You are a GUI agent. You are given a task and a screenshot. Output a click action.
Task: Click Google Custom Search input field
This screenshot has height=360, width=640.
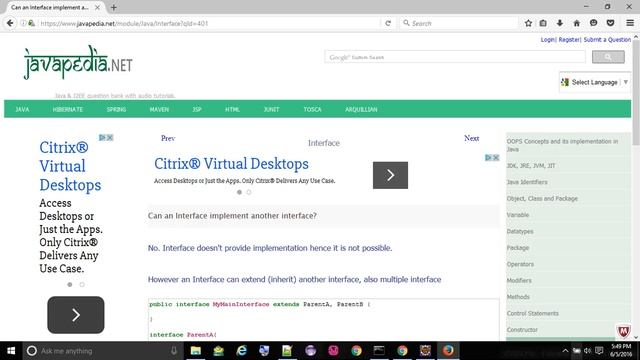455,57
